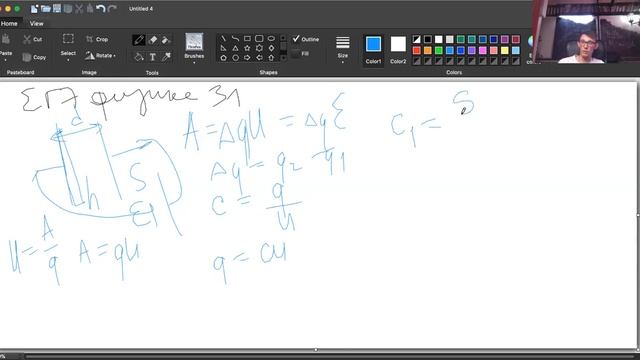Pick the pink magenta palette color
This screenshot has width=640, height=360.
point(482,50)
